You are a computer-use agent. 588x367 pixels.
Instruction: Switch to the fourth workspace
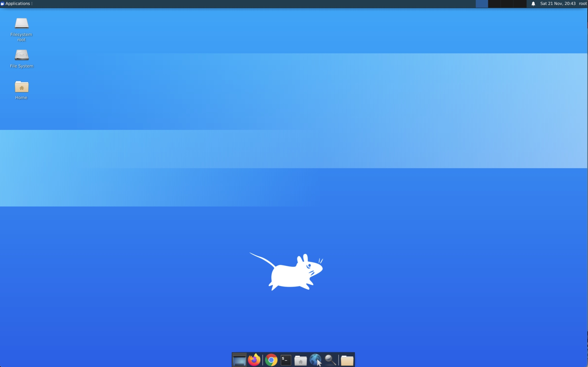click(x=520, y=4)
